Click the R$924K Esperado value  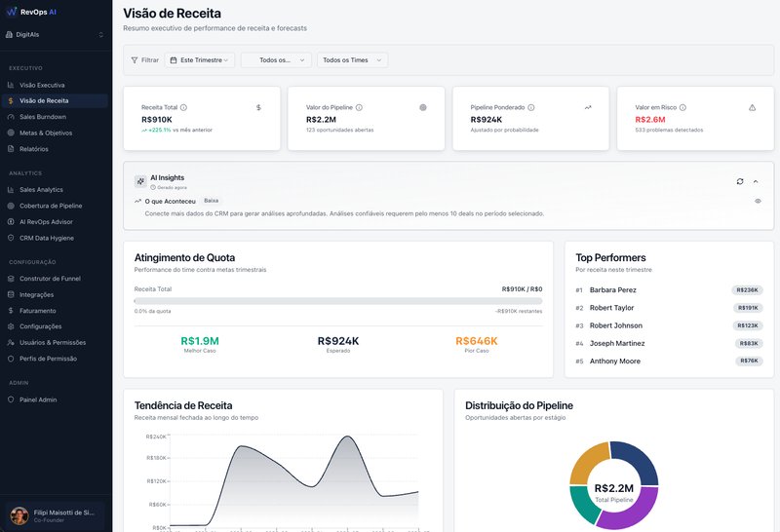[338, 341]
